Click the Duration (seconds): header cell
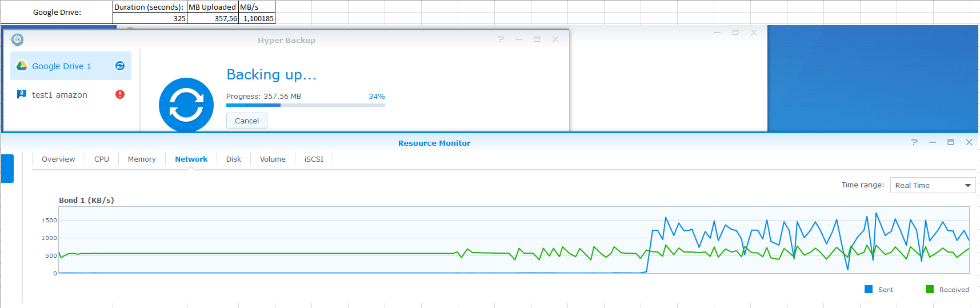This screenshot has height=308, width=980. pos(150,7)
